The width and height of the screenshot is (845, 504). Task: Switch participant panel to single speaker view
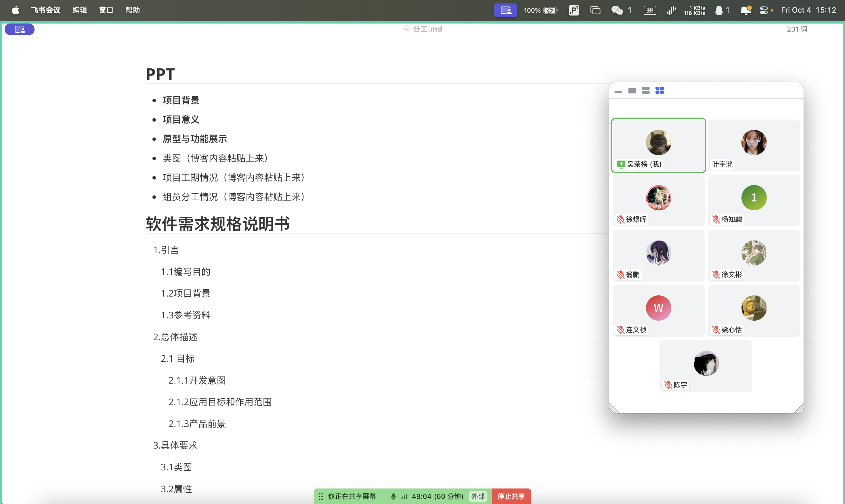[632, 91]
